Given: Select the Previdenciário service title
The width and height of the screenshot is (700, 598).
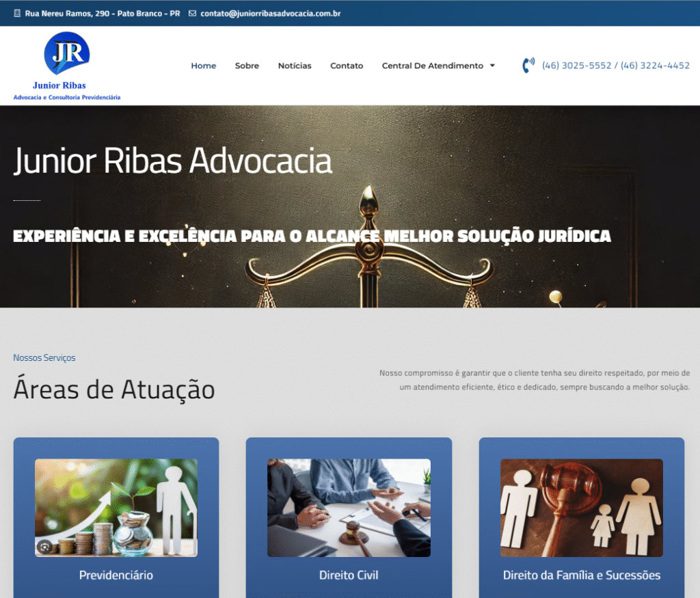Looking at the screenshot, I should click(x=116, y=575).
